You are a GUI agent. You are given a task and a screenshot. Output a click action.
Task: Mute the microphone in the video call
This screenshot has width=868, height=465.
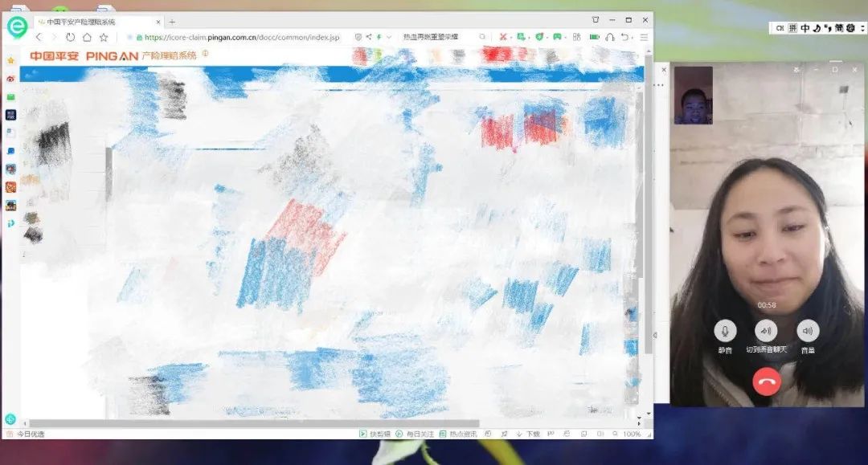(x=725, y=330)
